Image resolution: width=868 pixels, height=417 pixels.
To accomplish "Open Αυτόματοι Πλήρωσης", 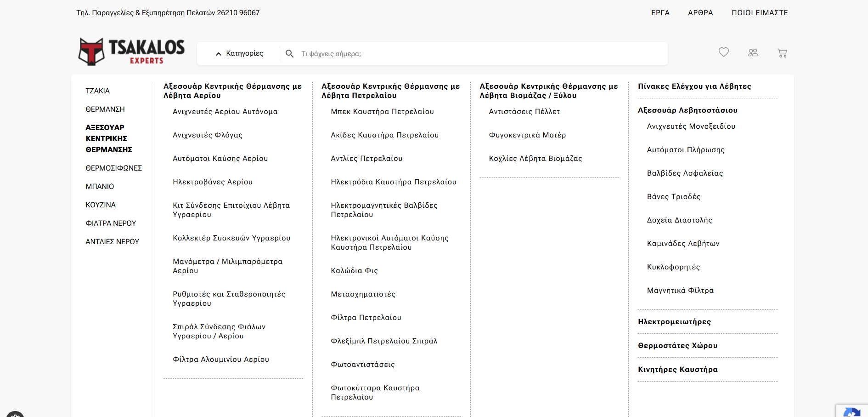I will [686, 150].
